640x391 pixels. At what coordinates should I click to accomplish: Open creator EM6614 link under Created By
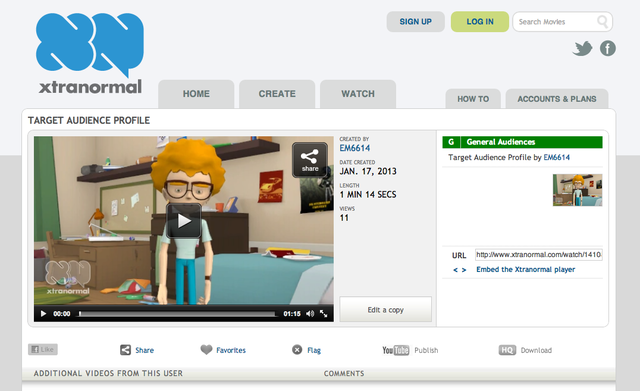tap(355, 148)
